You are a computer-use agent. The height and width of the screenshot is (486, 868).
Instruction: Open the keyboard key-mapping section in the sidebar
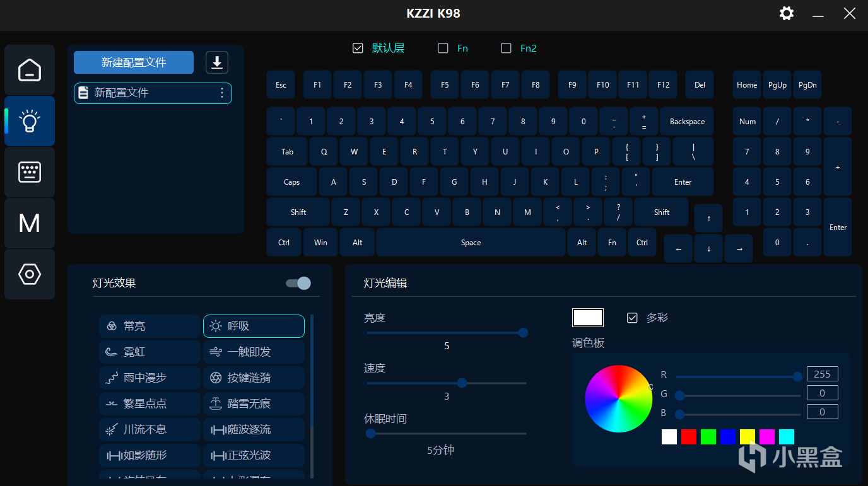[x=30, y=172]
